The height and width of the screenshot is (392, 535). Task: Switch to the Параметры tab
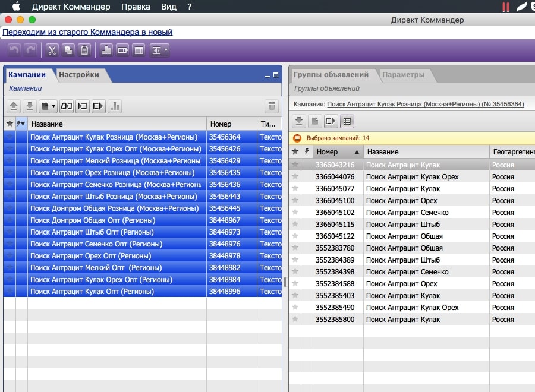[403, 75]
